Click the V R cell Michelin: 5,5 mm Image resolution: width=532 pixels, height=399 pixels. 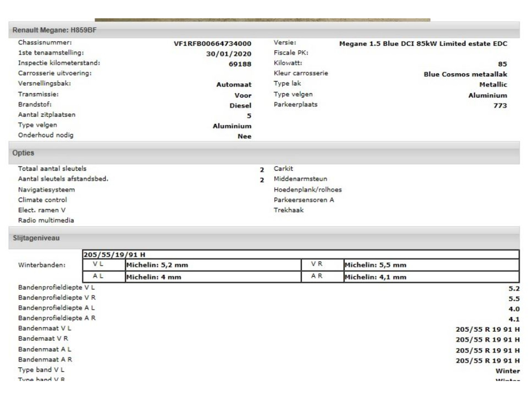(431, 265)
